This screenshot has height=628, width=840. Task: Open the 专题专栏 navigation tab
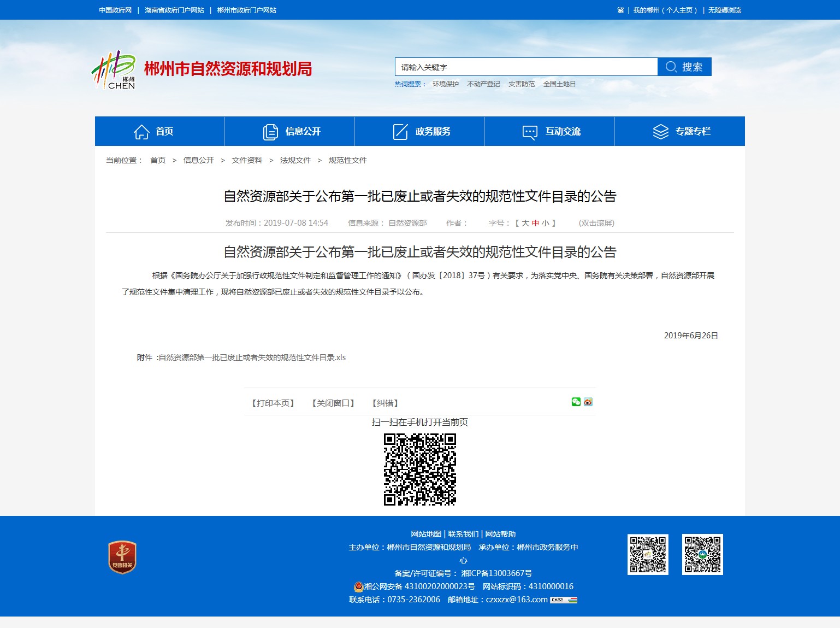click(680, 131)
